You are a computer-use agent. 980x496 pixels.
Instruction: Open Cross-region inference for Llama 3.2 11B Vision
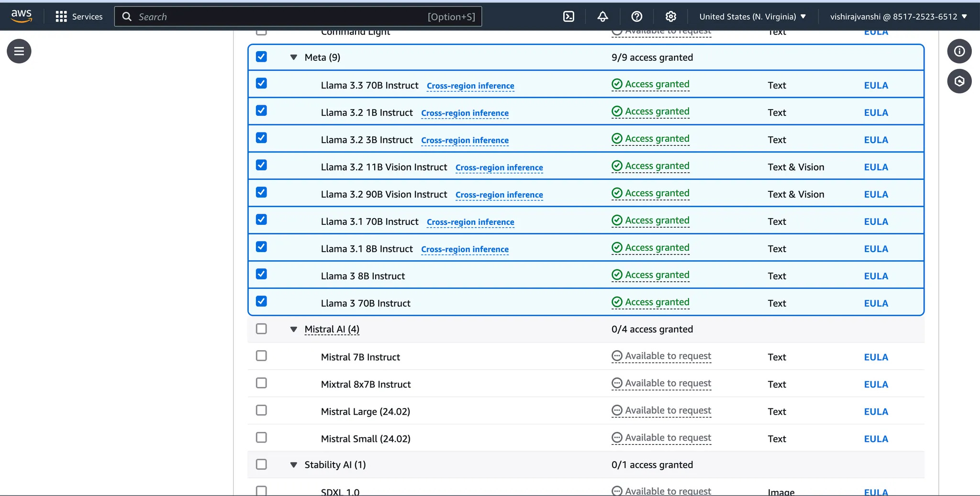coord(499,168)
